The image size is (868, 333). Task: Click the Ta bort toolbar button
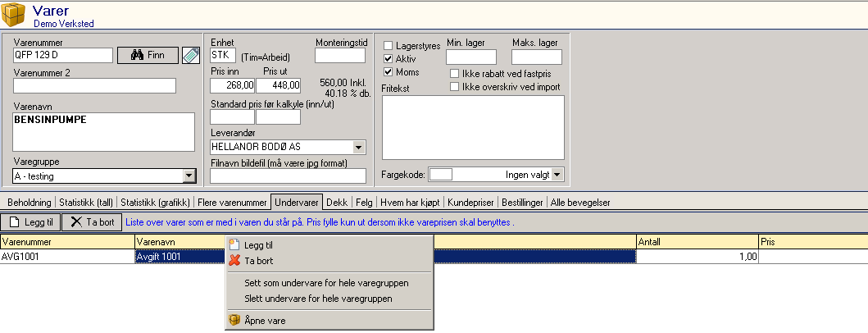click(91, 222)
